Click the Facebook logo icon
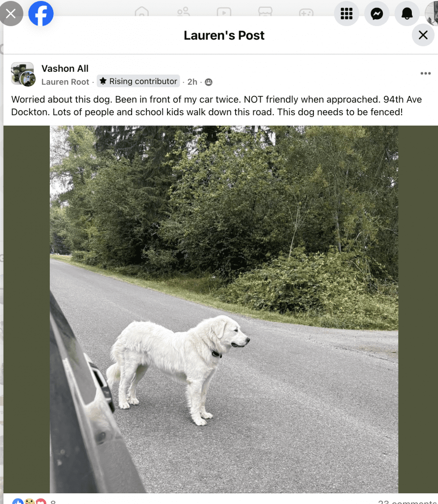Viewport: 438px width, 504px height. (x=41, y=13)
